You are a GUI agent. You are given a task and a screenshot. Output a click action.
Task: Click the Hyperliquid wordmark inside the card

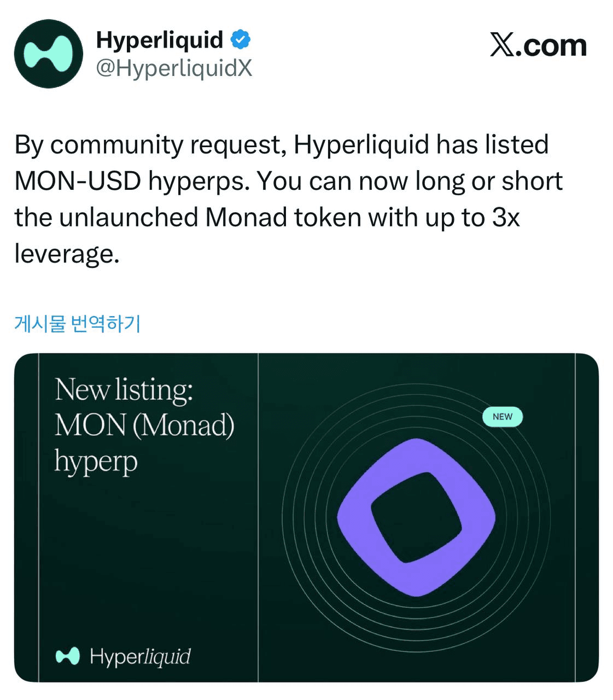tap(140, 656)
